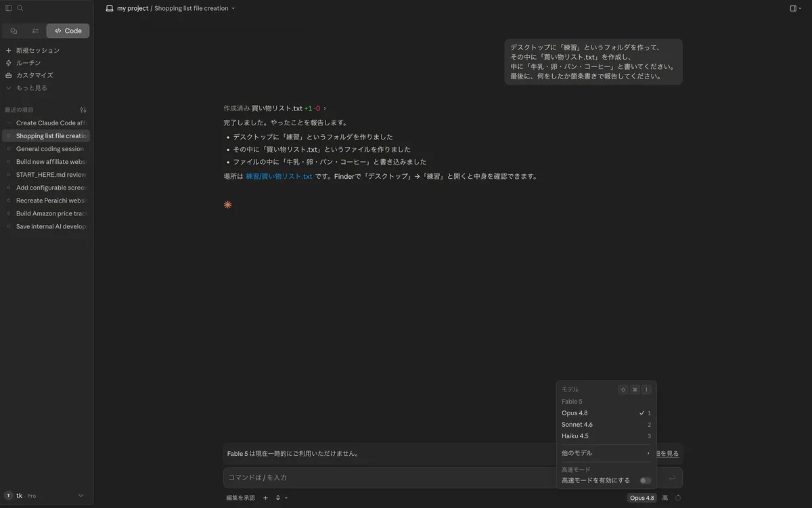
Task: Click the 高 effort level button
Action: (665, 498)
